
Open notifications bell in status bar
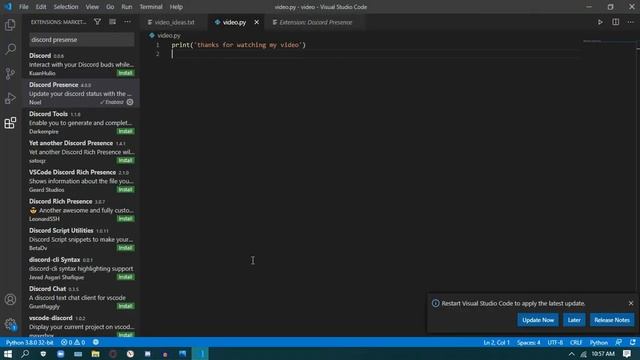pyautogui.click(x=632, y=342)
